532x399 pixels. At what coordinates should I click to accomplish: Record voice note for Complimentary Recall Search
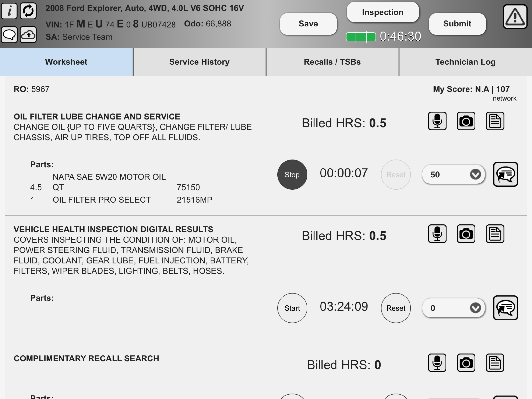click(x=437, y=363)
